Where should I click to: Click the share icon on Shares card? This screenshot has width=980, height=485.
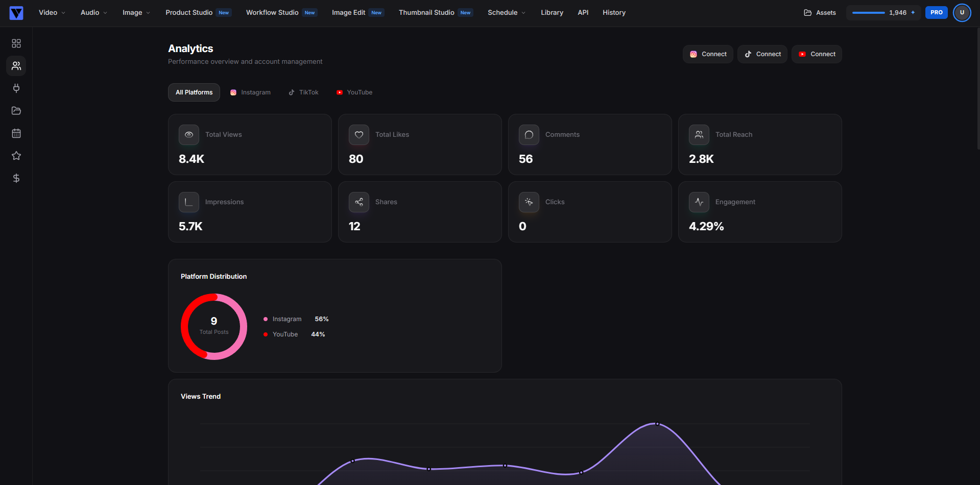[359, 202]
